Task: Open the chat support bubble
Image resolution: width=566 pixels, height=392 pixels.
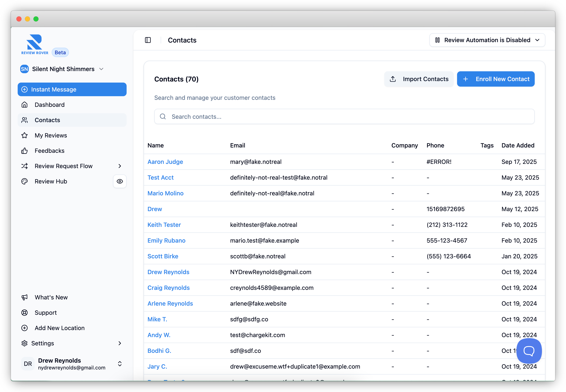Action: [529, 351]
